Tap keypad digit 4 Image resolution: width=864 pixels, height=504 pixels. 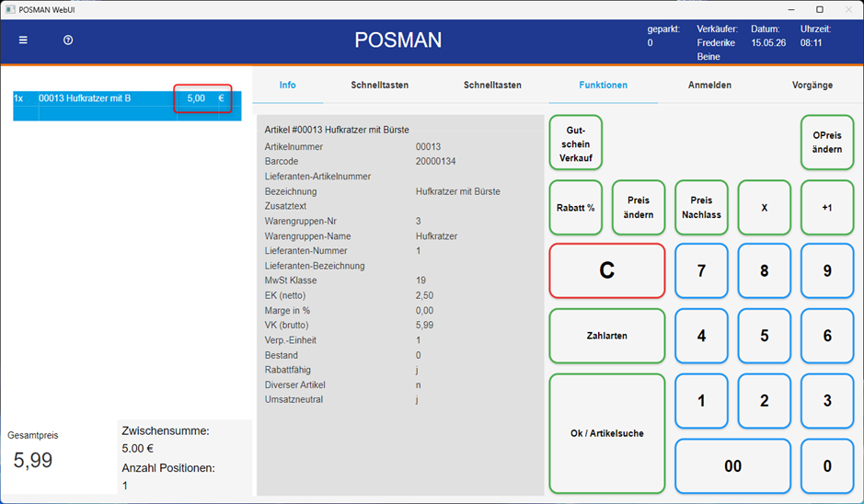[701, 336]
